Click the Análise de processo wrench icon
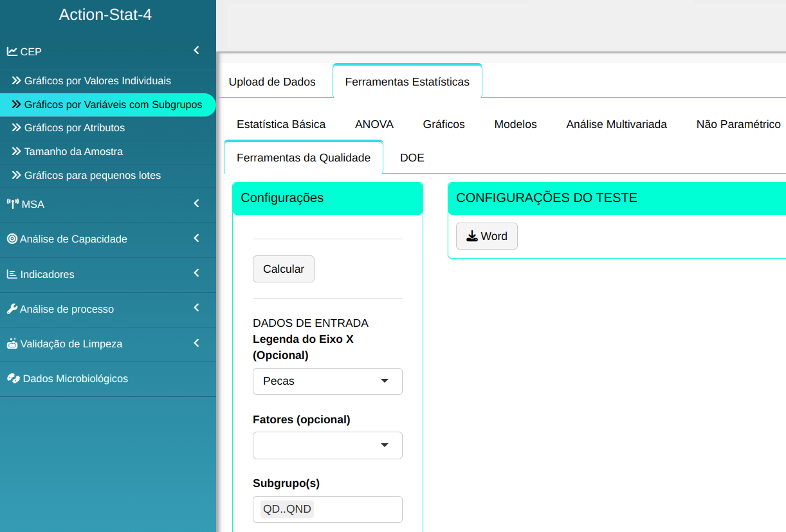 pos(12,309)
